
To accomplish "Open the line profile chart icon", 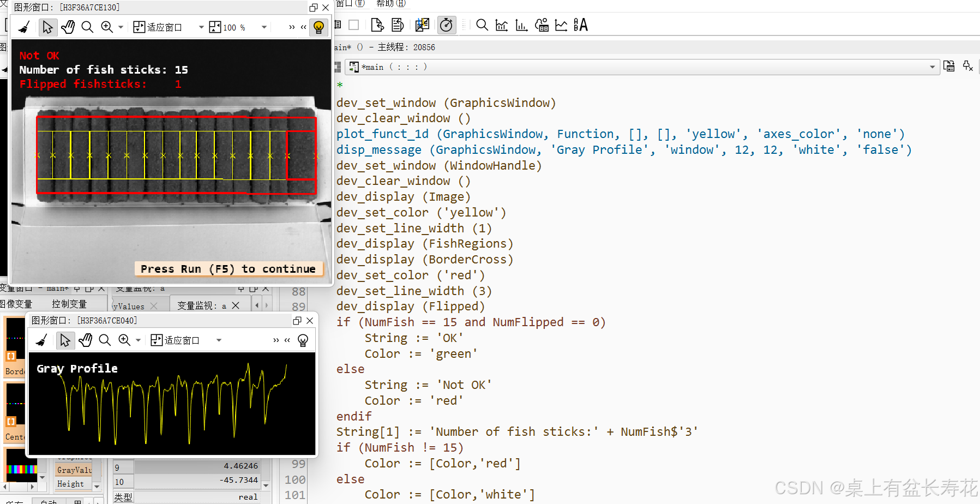I will 561,25.
